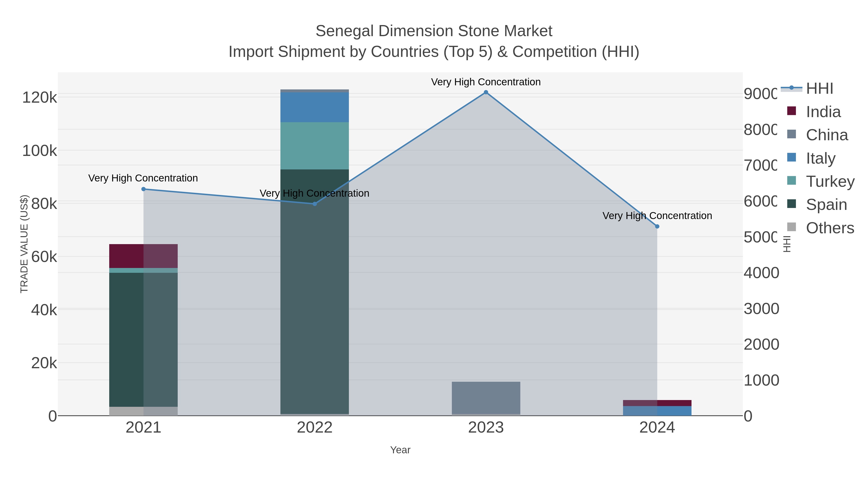This screenshot has width=868, height=488.
Task: Click the Very High Concentration label above 2023
Action: pos(486,82)
